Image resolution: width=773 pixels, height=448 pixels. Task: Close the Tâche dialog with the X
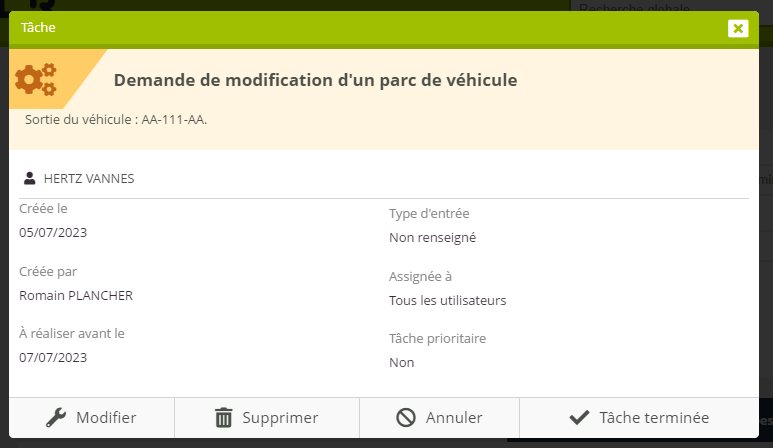738,28
